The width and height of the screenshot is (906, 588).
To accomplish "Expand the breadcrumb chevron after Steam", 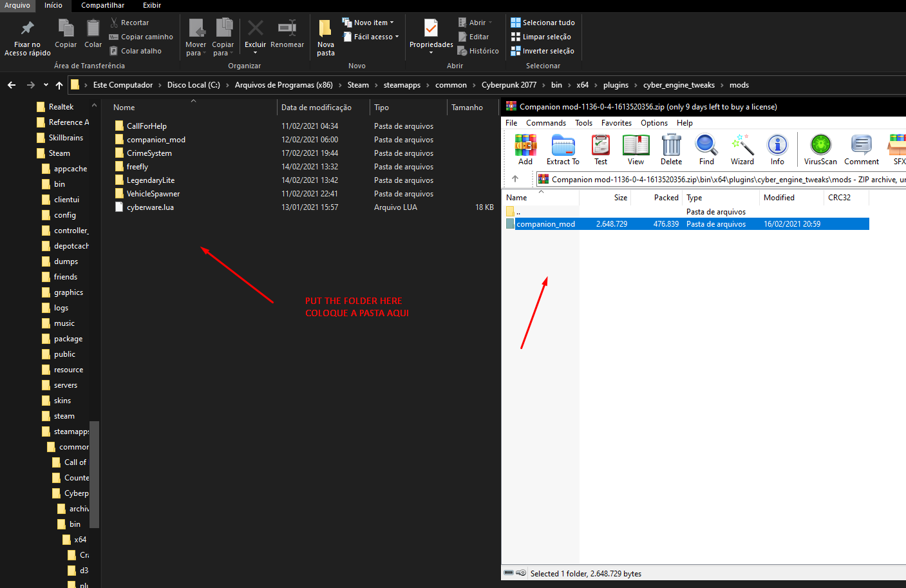I will click(376, 85).
